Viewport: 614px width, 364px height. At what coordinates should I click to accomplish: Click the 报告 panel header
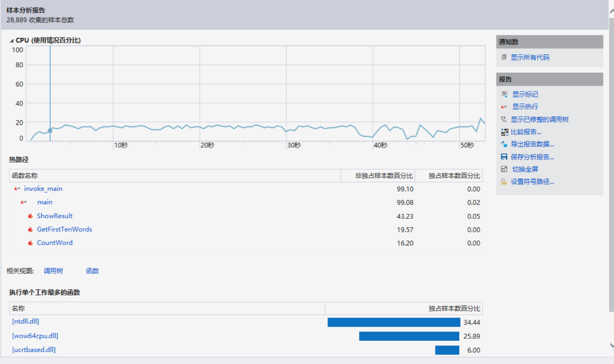(x=550, y=79)
